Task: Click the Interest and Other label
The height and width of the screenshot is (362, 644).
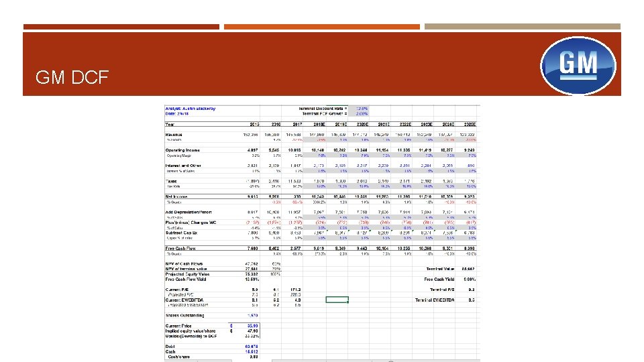Action: [x=183, y=166]
